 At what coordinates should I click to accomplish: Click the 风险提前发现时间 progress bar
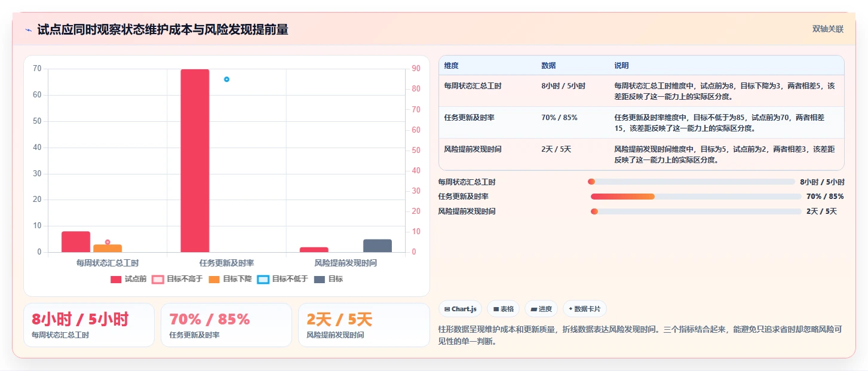[696, 211]
